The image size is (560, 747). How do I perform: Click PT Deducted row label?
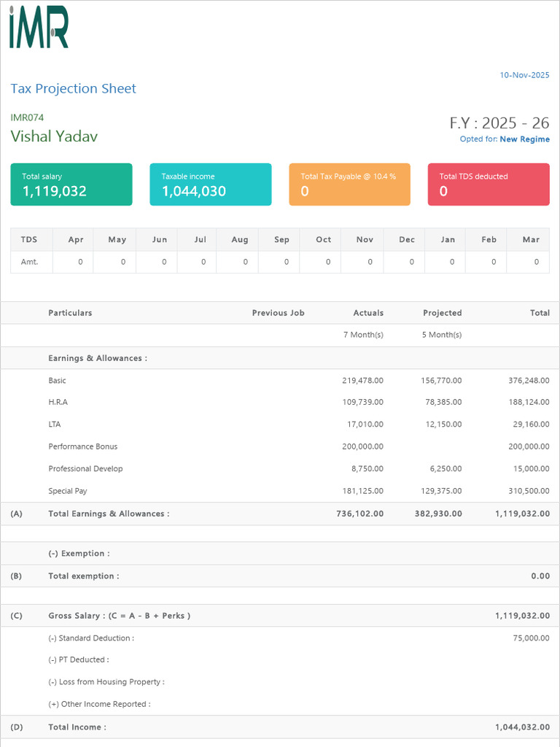pos(79,659)
